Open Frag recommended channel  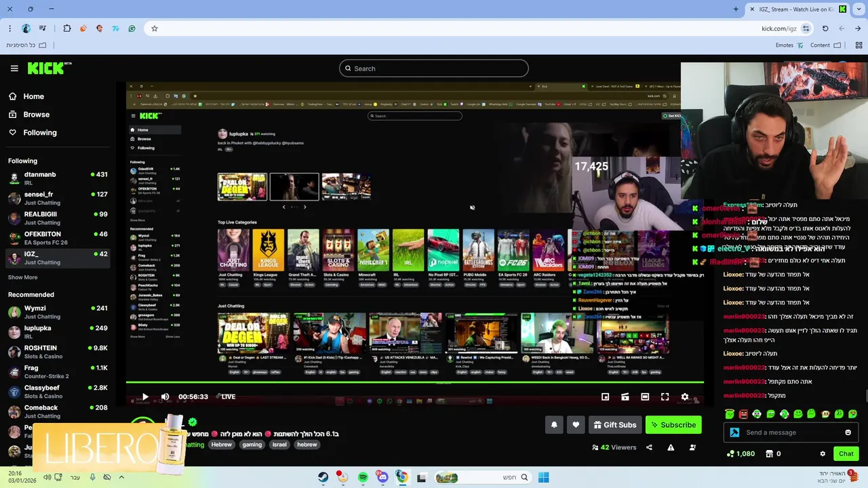[x=58, y=371]
